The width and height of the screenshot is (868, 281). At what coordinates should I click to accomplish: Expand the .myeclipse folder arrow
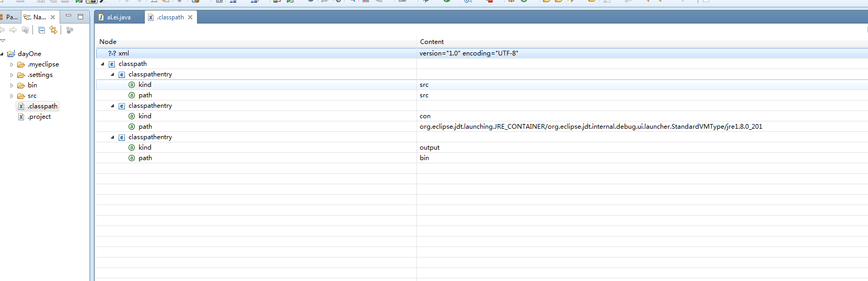[12, 64]
